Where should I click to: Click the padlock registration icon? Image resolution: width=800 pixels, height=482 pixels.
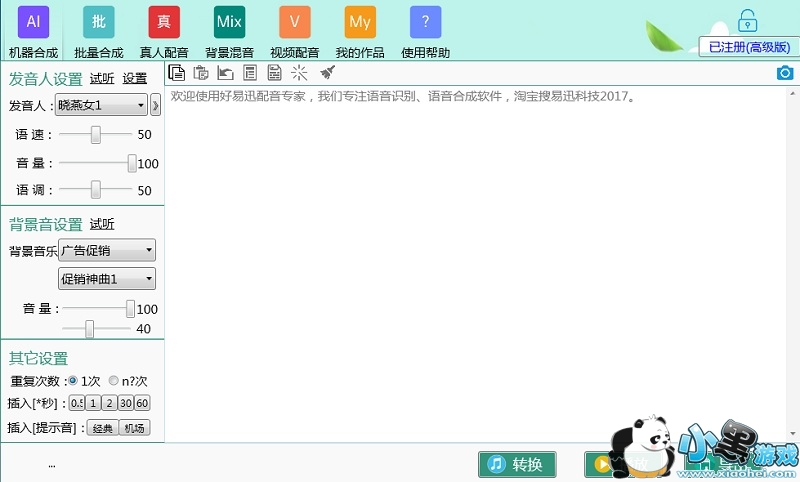[747, 20]
